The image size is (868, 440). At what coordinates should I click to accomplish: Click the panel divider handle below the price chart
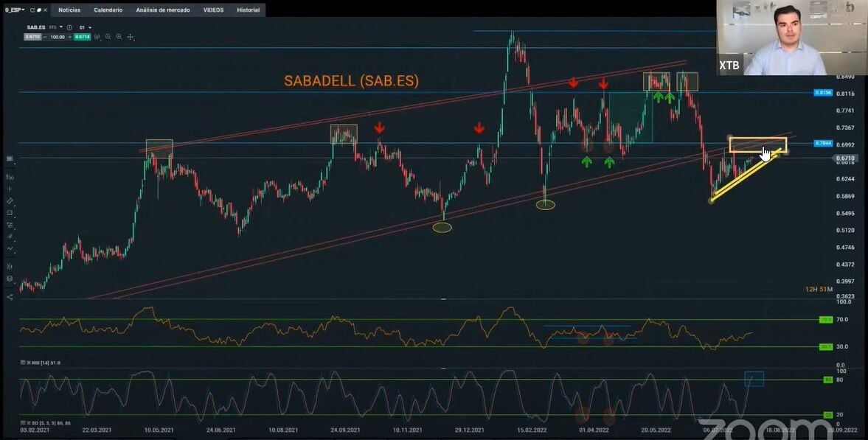[443, 299]
